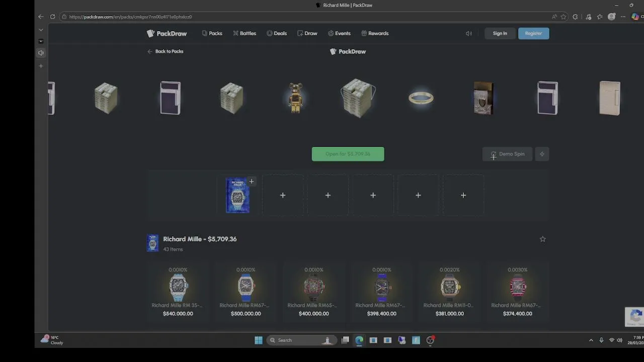Open the browser profile avatar
The width and height of the screenshot is (644, 362).
pyautogui.click(x=612, y=17)
